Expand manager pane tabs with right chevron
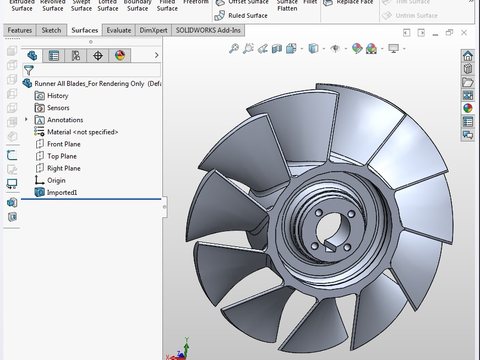Screen dimensions: 480x360 click(x=156, y=55)
